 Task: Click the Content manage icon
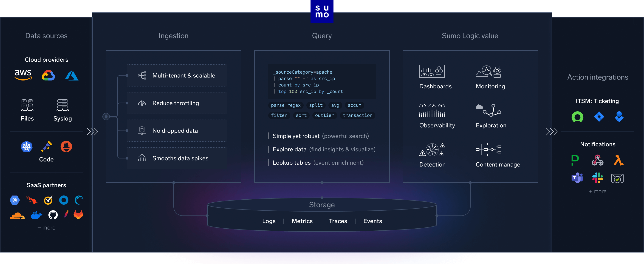[489, 149]
